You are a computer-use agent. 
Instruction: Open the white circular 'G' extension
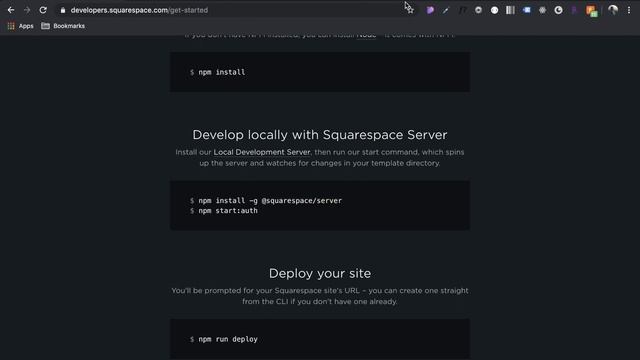click(x=558, y=10)
